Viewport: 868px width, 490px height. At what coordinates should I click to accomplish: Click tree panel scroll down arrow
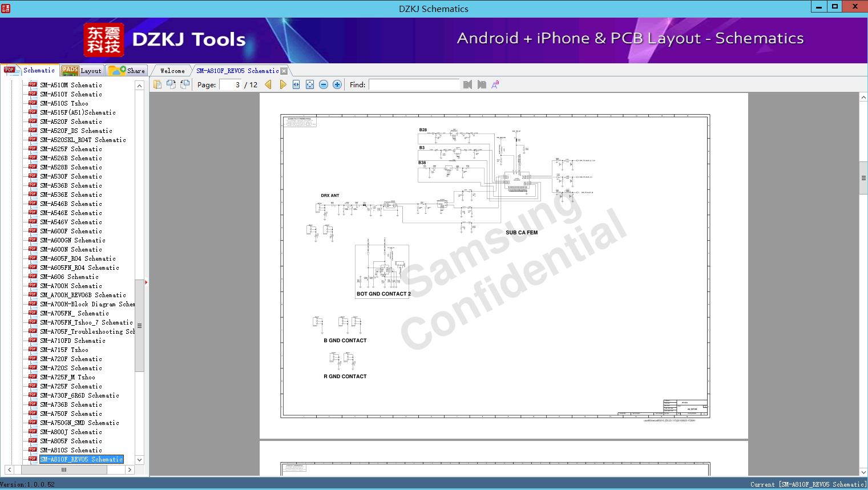[139, 460]
